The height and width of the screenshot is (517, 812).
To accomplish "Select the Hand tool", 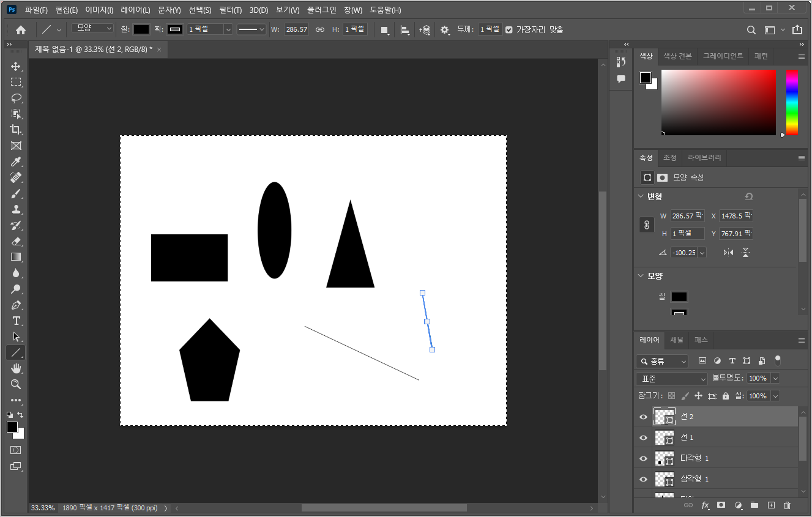I will (x=16, y=368).
